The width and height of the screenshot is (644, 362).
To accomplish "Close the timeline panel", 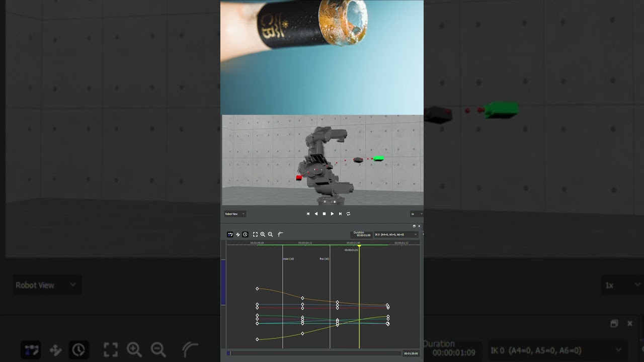I will (x=419, y=226).
